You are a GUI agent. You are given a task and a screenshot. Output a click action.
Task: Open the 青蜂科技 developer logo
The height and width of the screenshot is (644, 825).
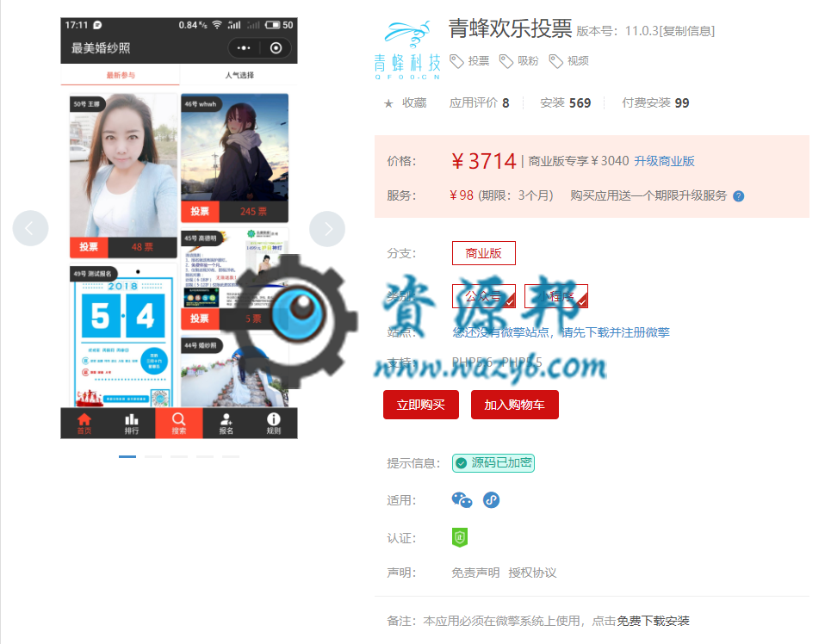407,49
